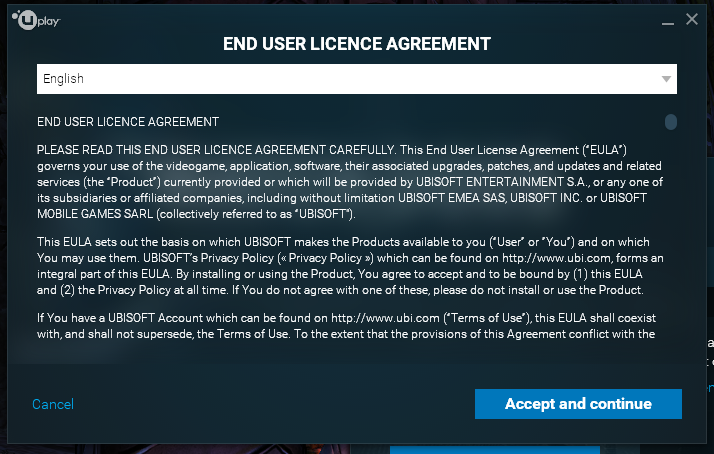Click the word English in the language selector
The image size is (714, 454).
[x=63, y=79]
